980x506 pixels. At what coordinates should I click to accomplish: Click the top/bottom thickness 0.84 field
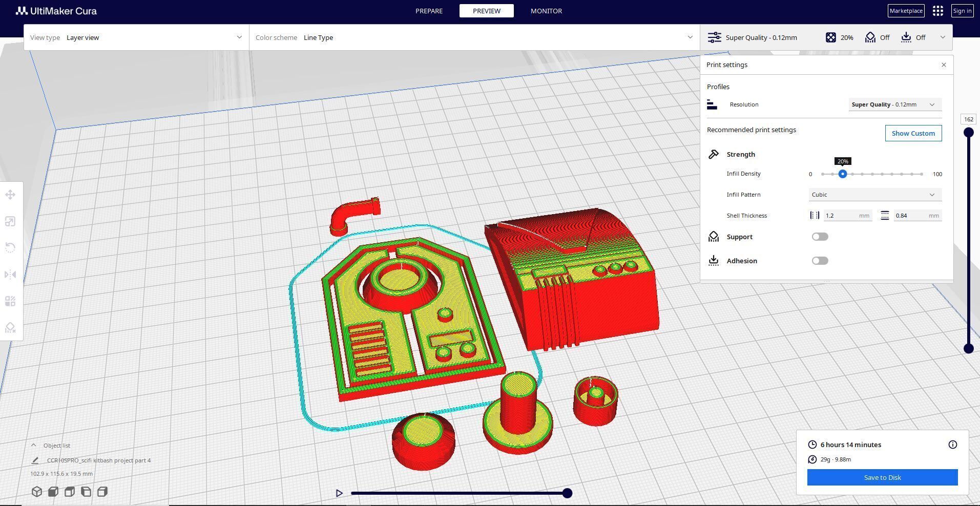pos(917,216)
